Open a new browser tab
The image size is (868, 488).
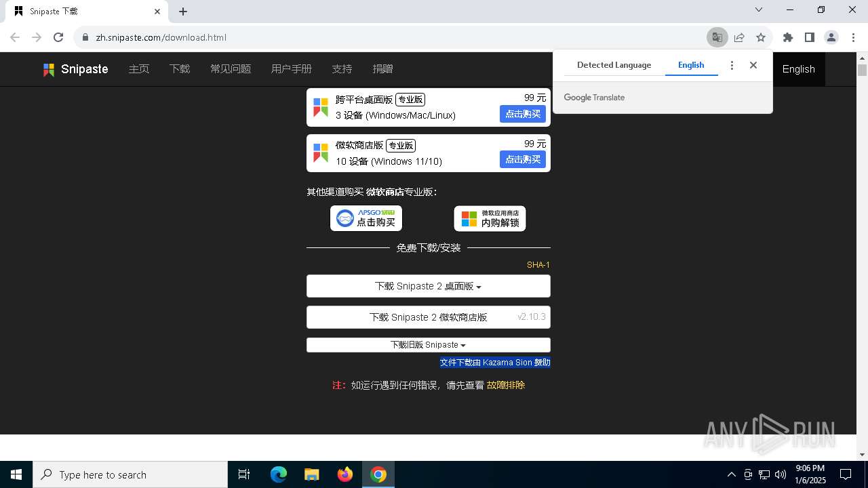click(183, 12)
